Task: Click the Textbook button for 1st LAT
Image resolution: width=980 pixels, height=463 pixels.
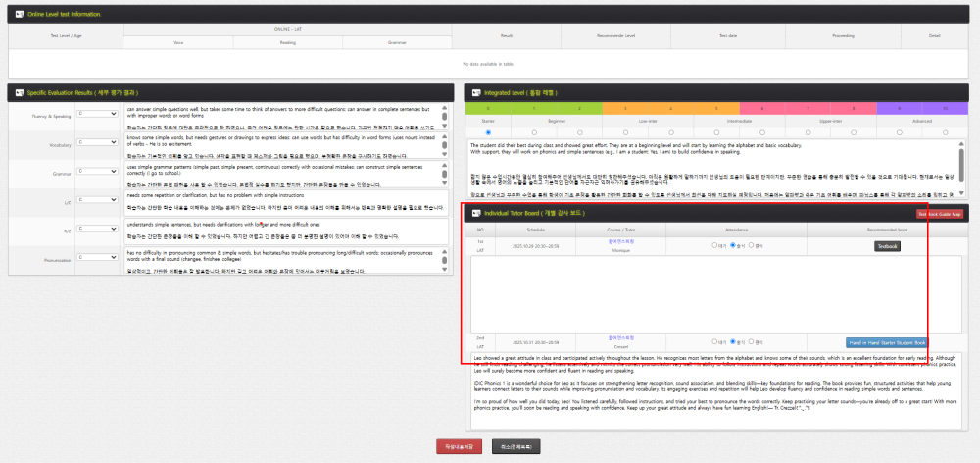Action: coord(886,246)
